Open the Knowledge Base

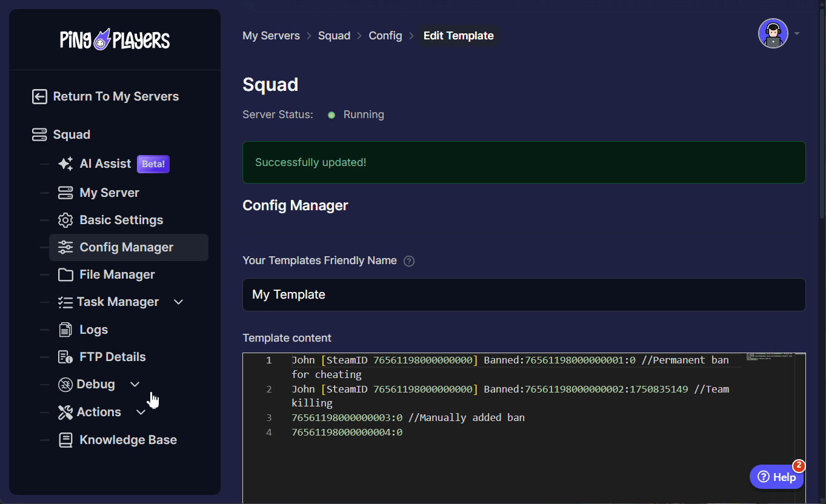coord(128,440)
